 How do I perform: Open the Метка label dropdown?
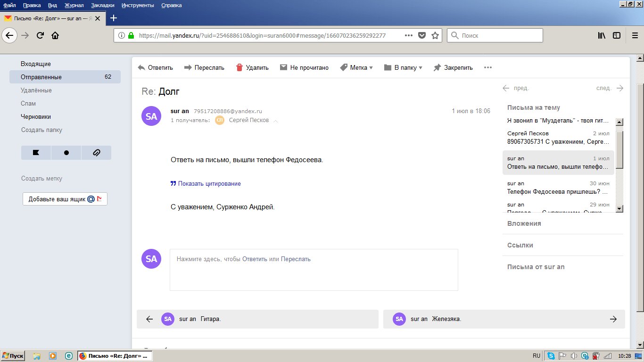tap(356, 67)
